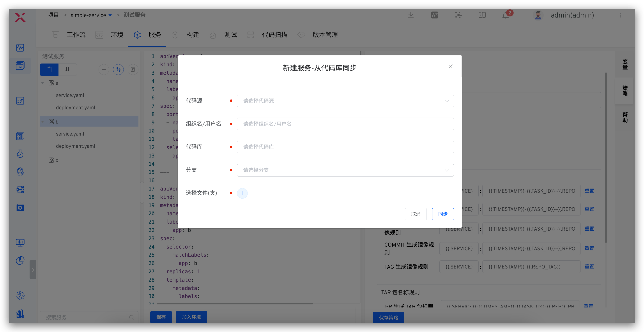This screenshot has width=644, height=332.
Task: Click the 同步 button
Action: pos(443,214)
